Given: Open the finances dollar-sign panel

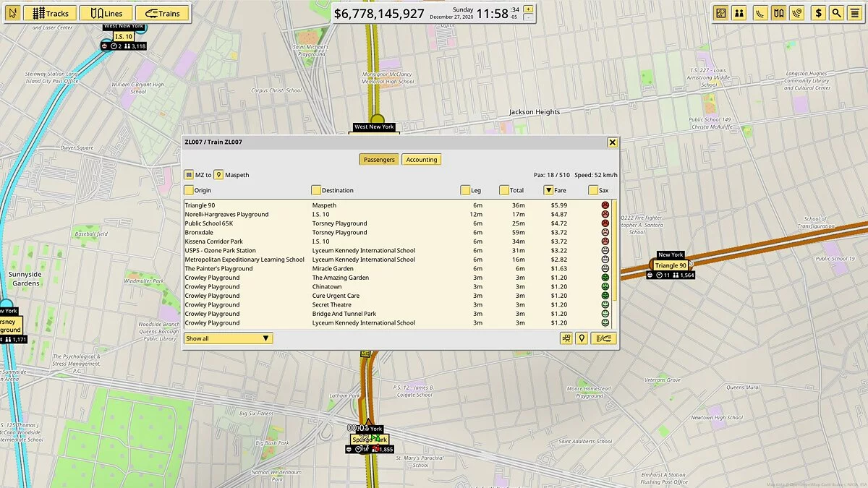Looking at the screenshot, I should [818, 13].
